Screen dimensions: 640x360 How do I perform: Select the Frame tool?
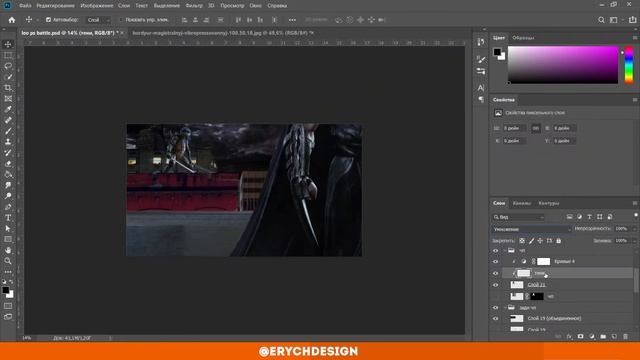(x=8, y=98)
